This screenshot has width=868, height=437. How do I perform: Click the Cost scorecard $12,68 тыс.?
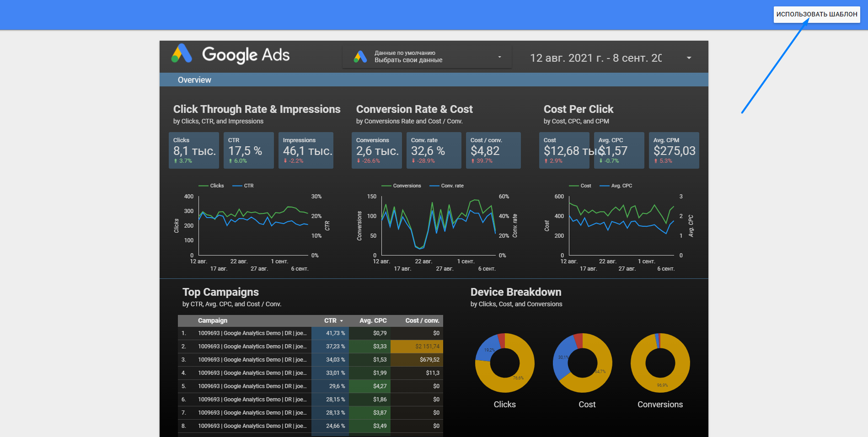click(564, 150)
